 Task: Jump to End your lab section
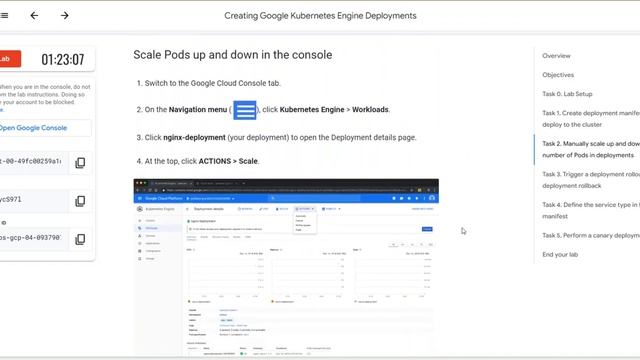point(560,254)
